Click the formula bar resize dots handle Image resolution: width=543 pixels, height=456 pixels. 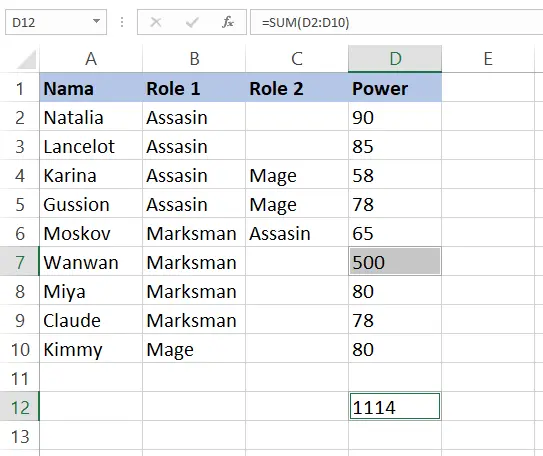(x=122, y=23)
